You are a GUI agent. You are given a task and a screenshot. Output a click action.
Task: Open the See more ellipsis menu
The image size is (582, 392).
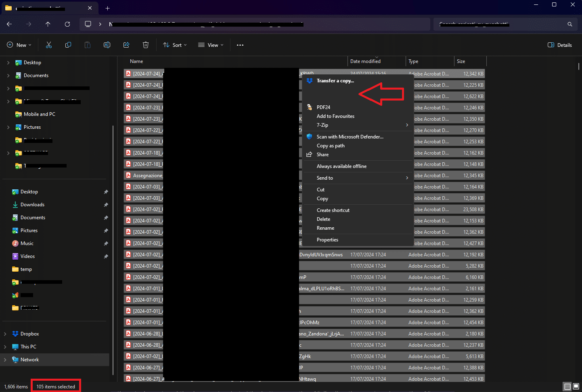240,45
